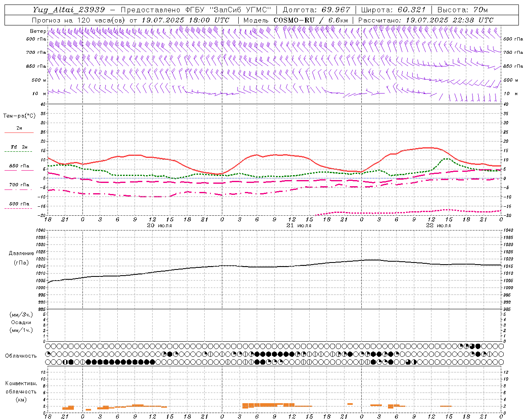Click the 850 гПа temperature legend entry
Image resolution: width=525 pixels, height=420 pixels.
tap(19, 166)
